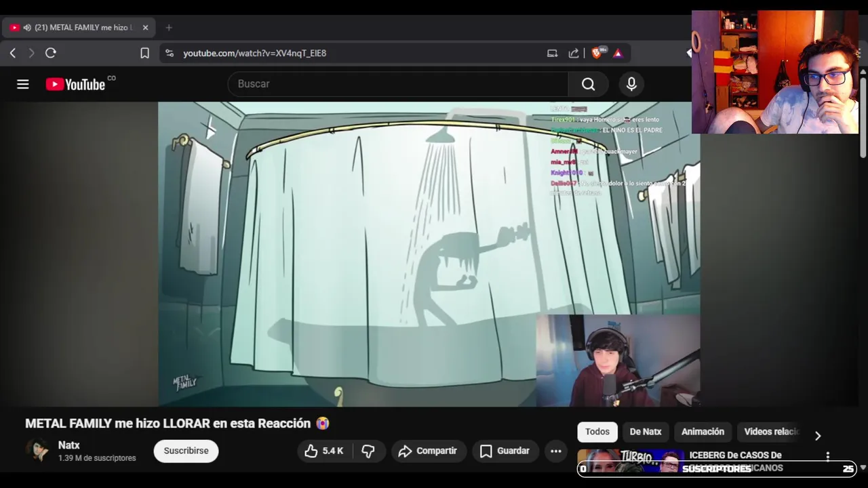Open the ICEBERG De CASOS video thumbnail
The image size is (868, 488).
coord(631,461)
